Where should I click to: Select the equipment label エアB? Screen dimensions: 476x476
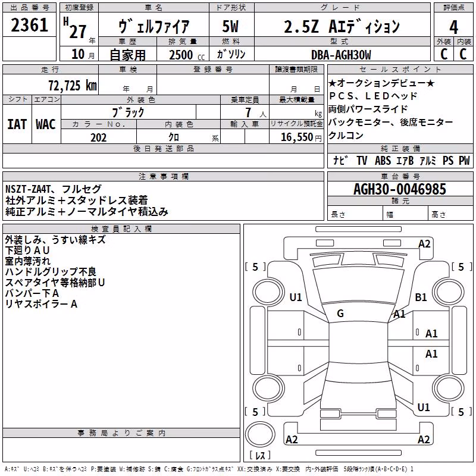405,160
